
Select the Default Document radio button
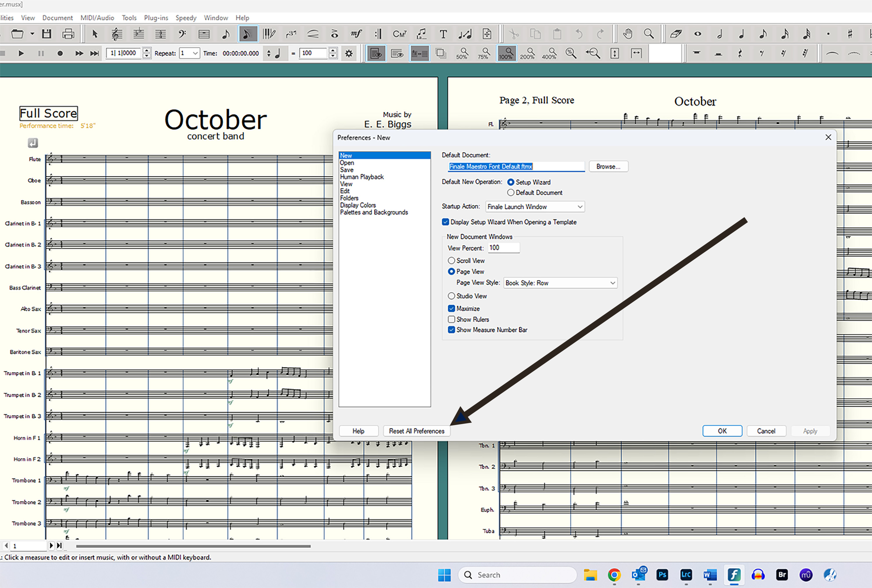point(511,192)
